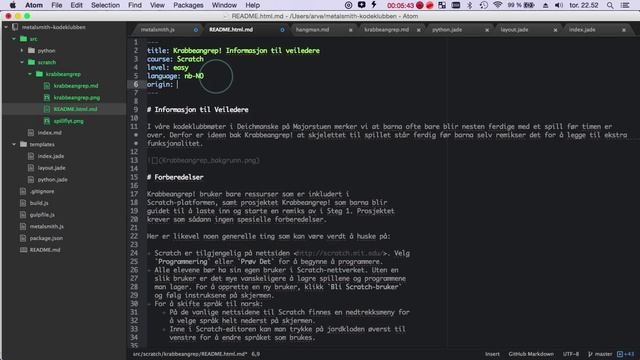Click the krabbeangrep.png image file icon
The width and height of the screenshot is (640, 360).
[x=47, y=98]
